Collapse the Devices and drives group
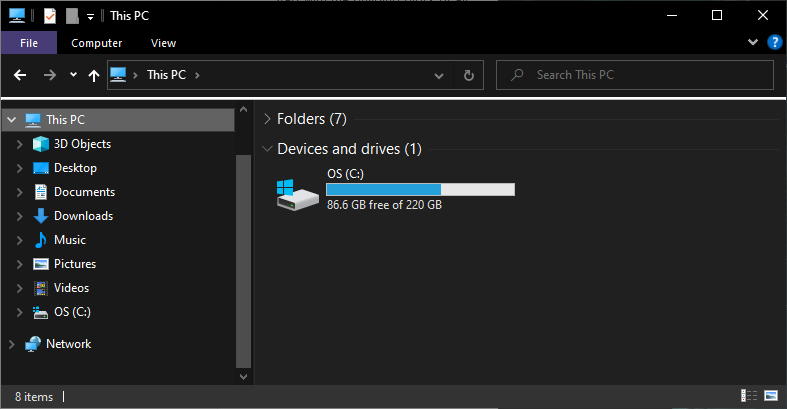 click(x=267, y=149)
